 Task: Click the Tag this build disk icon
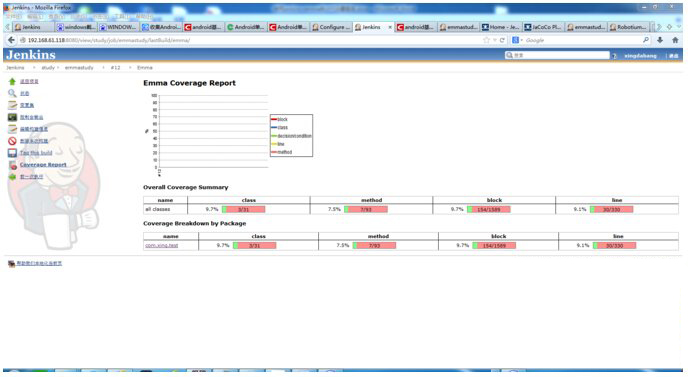pos(12,153)
